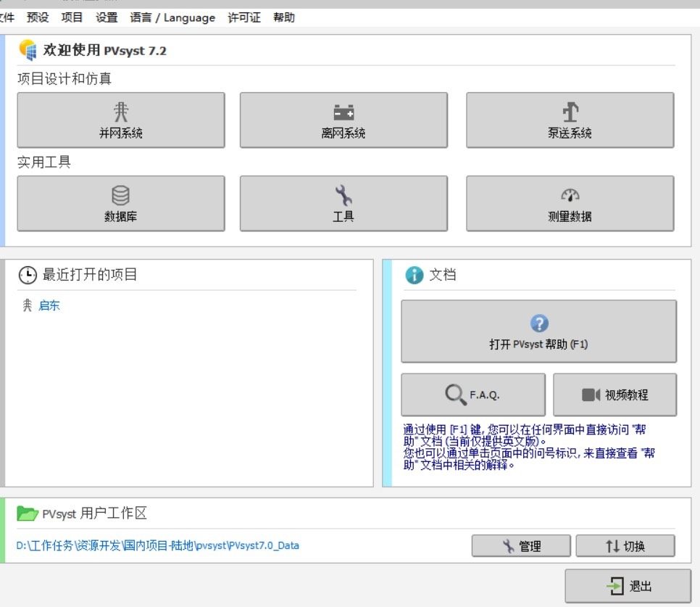700x607 pixels.
Task: Open the F.A.Q. search button
Action: point(473,395)
